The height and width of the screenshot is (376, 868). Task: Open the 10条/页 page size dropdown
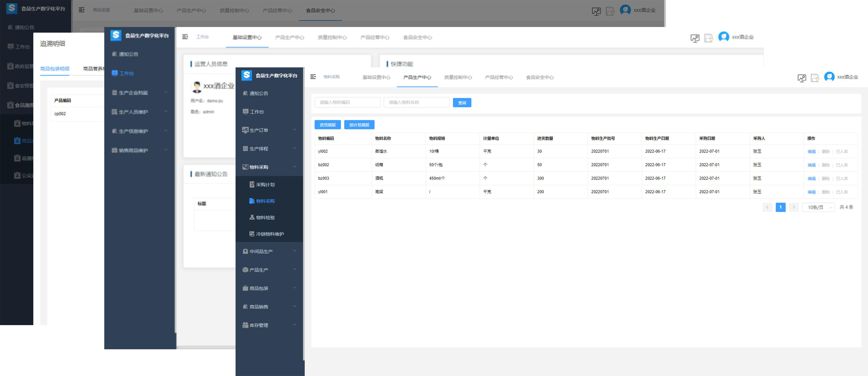pos(819,207)
